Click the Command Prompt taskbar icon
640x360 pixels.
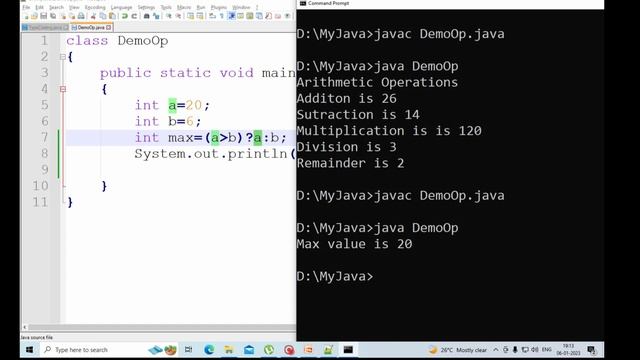(x=348, y=350)
